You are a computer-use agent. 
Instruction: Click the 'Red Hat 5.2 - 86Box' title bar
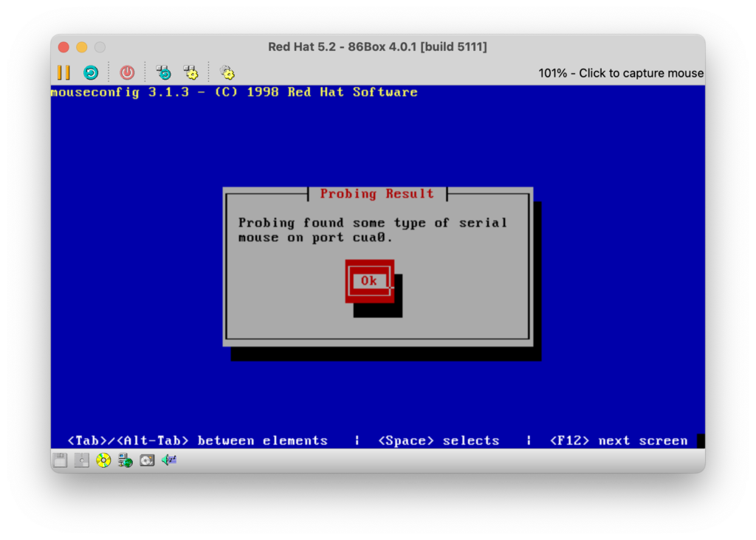click(x=377, y=47)
